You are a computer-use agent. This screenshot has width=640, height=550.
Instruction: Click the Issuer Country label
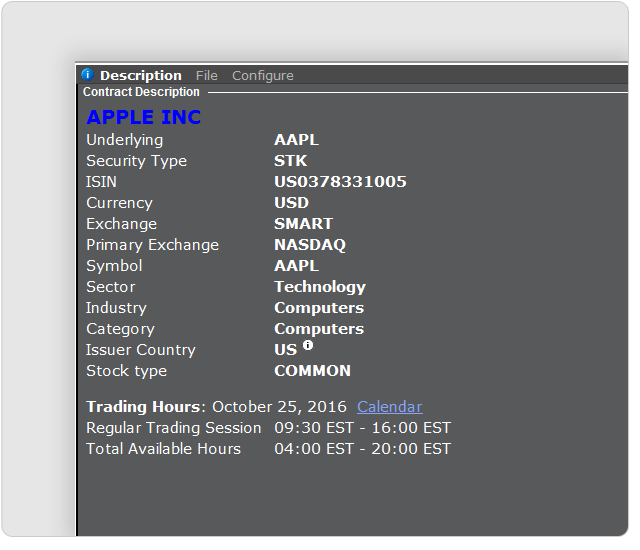point(141,350)
